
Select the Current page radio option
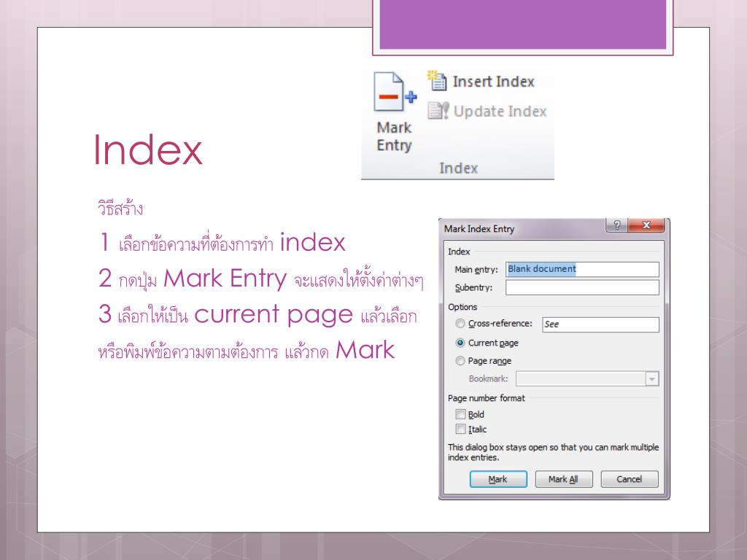coord(460,343)
